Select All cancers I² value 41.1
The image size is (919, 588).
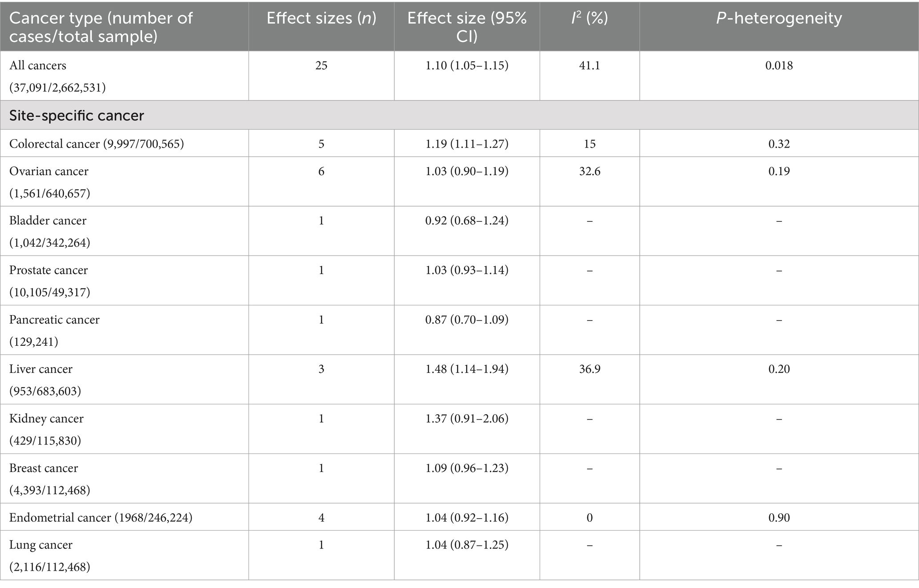(x=590, y=65)
